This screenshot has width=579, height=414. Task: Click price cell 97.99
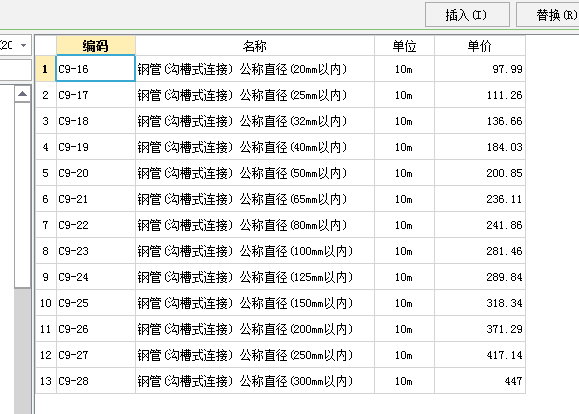tap(480, 69)
